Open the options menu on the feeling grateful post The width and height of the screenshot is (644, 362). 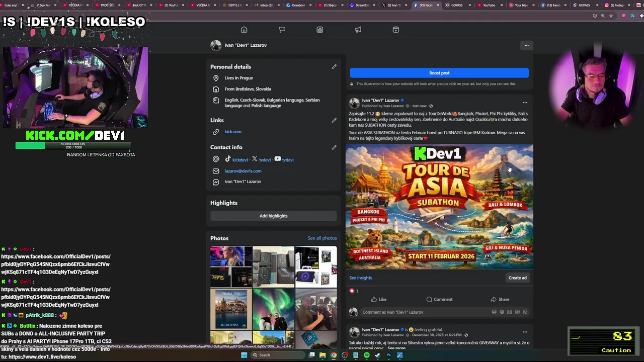coord(525,332)
